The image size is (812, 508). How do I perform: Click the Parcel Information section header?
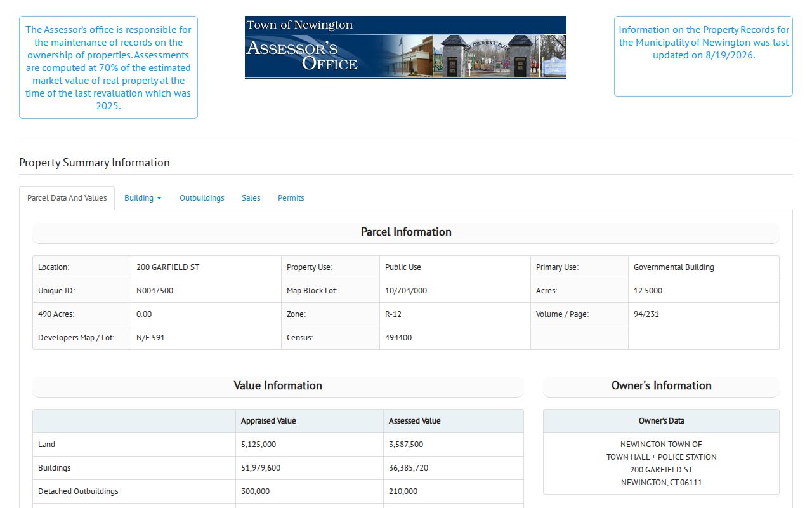[406, 232]
